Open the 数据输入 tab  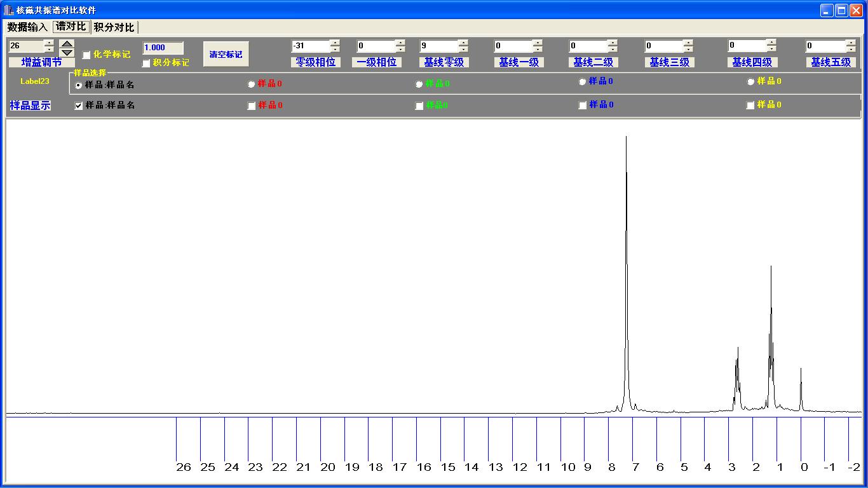coord(27,27)
